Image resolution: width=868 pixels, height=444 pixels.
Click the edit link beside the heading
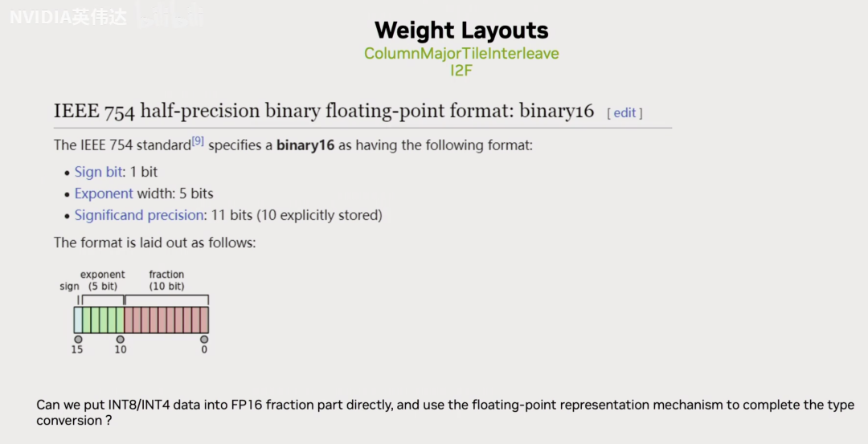pyautogui.click(x=624, y=112)
